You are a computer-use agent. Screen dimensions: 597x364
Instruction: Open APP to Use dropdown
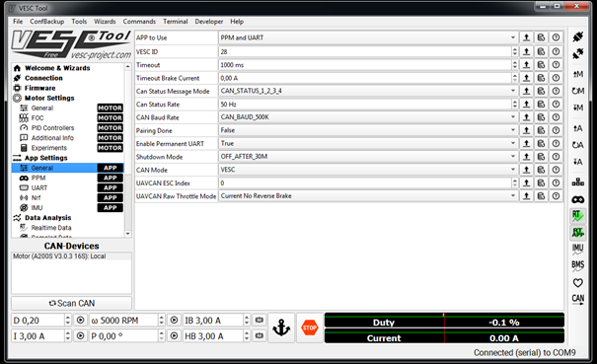click(368, 37)
